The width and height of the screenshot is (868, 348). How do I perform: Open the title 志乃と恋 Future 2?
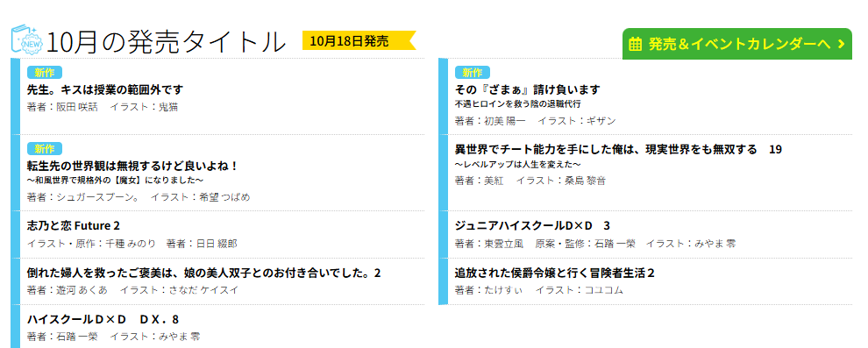click(74, 226)
